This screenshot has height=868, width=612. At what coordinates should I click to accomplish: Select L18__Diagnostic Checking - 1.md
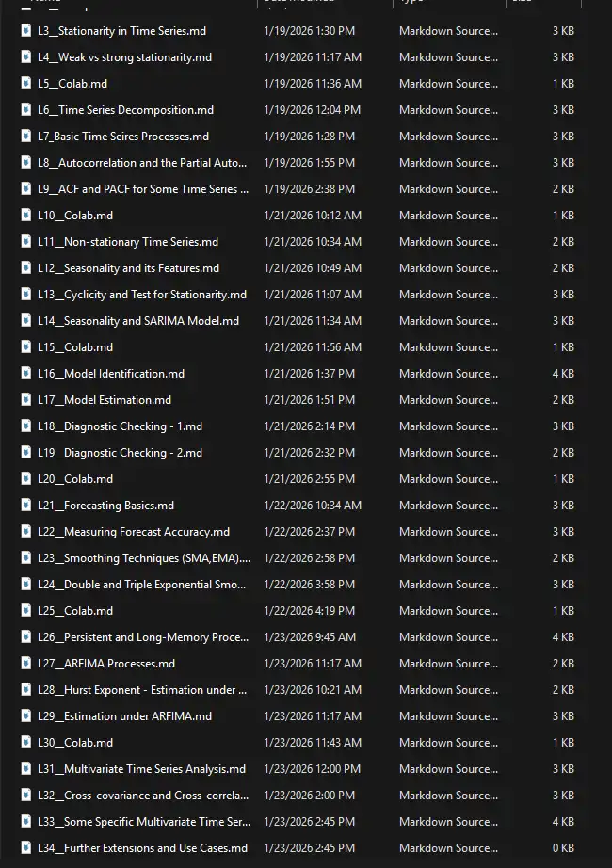(120, 426)
